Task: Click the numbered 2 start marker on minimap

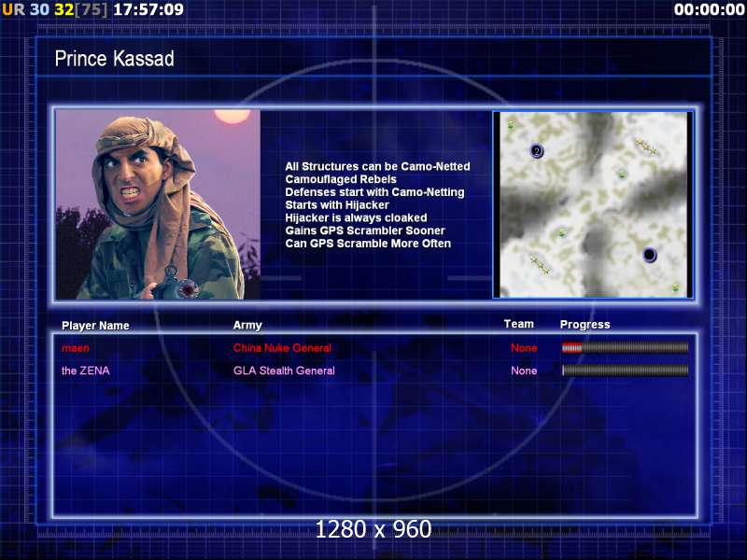Action: click(x=537, y=151)
